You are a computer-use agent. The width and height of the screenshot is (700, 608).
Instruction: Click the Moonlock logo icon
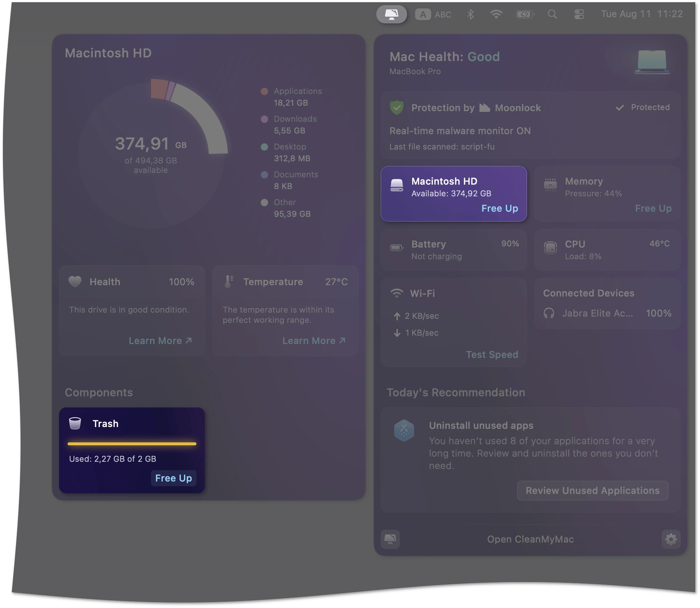(x=485, y=107)
